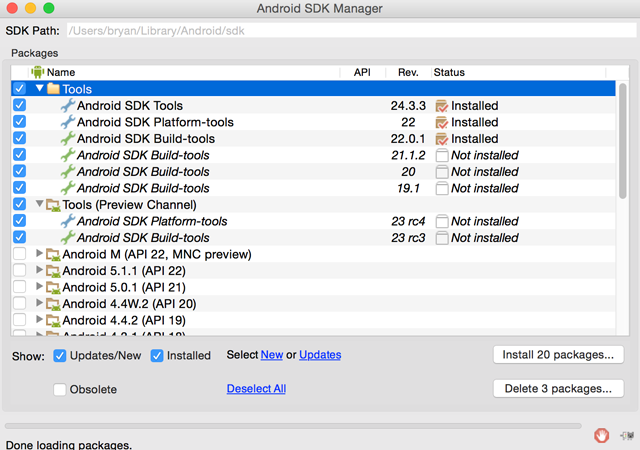Click the Build-tools 21.1.2 wrench icon

point(68,155)
